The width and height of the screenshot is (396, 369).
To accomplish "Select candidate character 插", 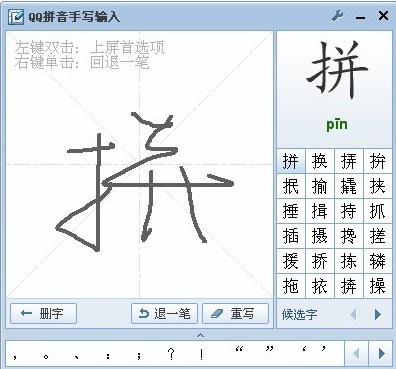I will [x=291, y=236].
